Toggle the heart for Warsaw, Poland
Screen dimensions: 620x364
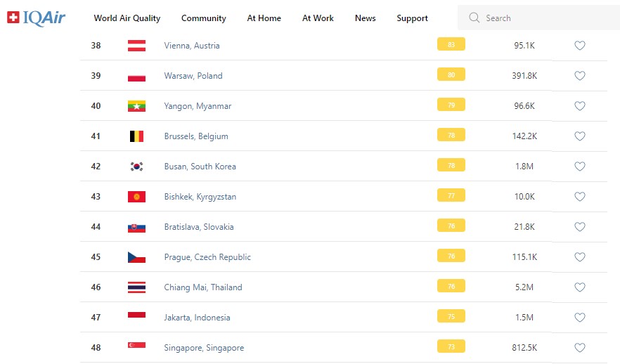tap(580, 76)
